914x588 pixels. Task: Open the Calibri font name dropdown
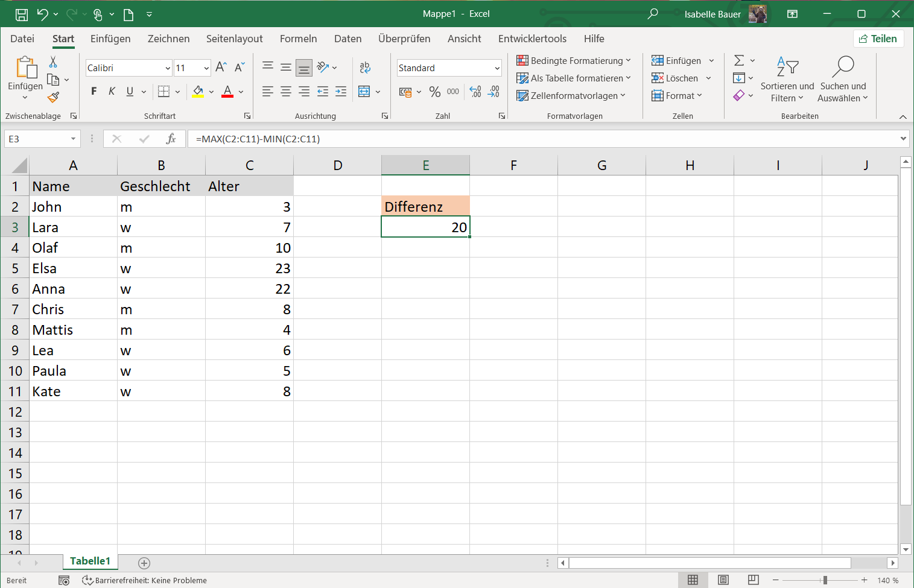point(168,68)
